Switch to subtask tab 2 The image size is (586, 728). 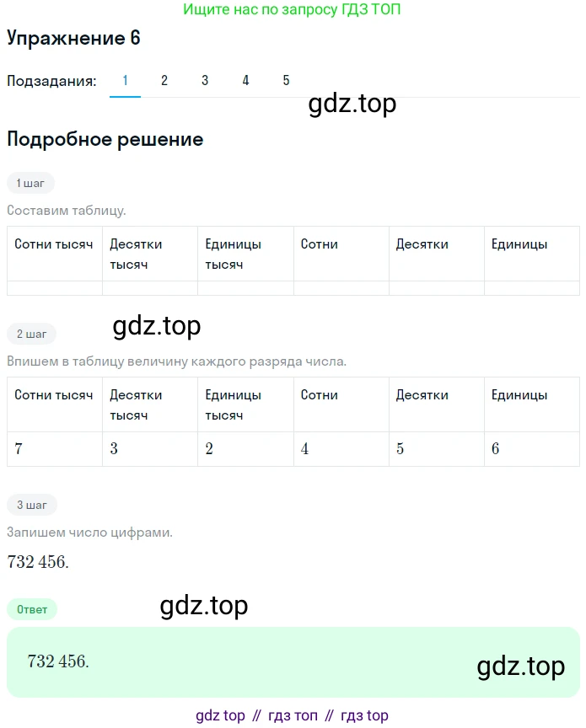[164, 81]
